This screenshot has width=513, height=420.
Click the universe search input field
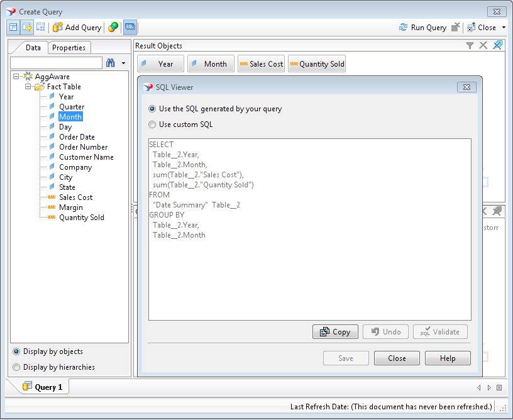click(x=57, y=63)
